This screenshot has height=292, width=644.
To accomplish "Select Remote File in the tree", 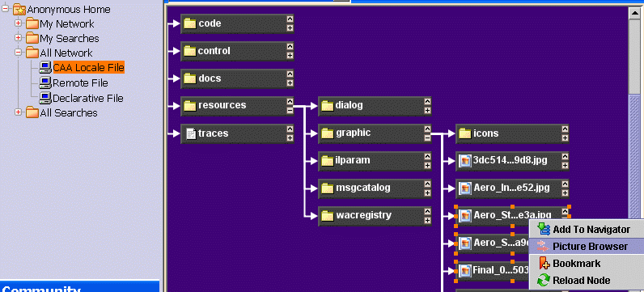I will (80, 83).
